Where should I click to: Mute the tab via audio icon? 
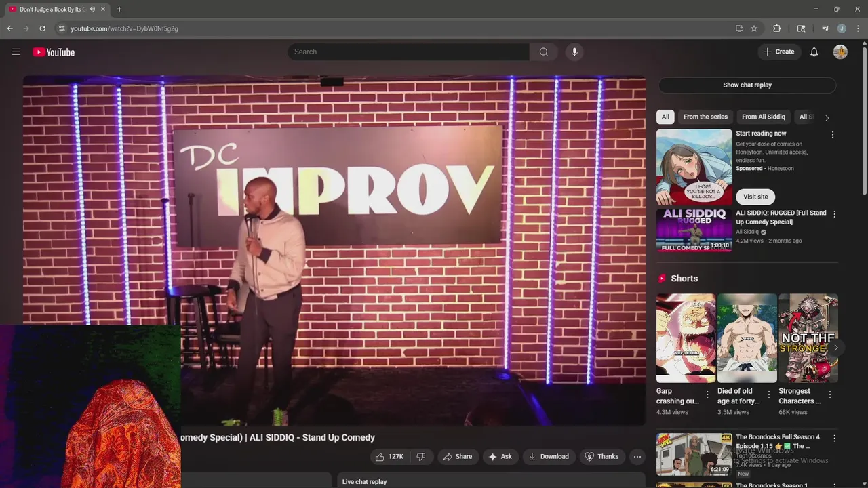[92, 9]
